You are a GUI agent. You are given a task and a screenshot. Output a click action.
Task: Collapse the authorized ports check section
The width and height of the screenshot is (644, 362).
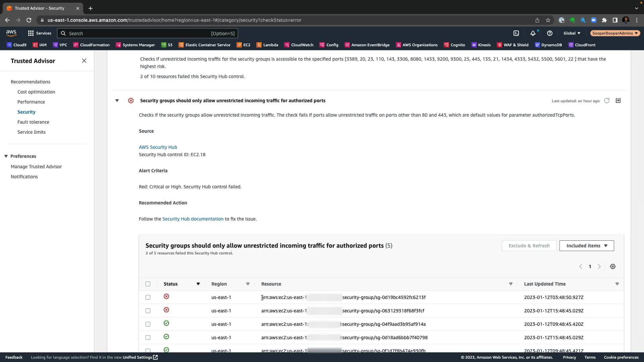(117, 101)
